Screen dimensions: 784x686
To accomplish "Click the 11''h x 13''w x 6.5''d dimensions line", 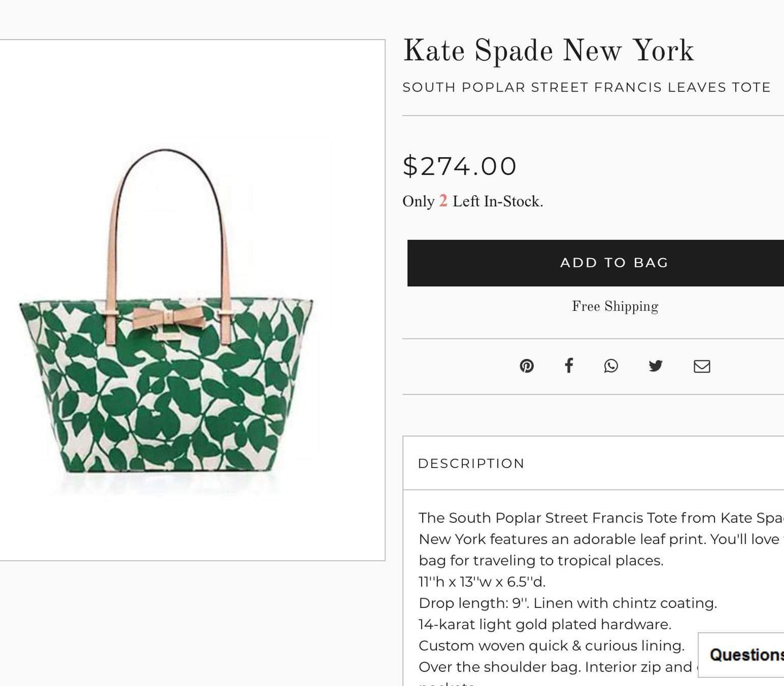I will 482,582.
